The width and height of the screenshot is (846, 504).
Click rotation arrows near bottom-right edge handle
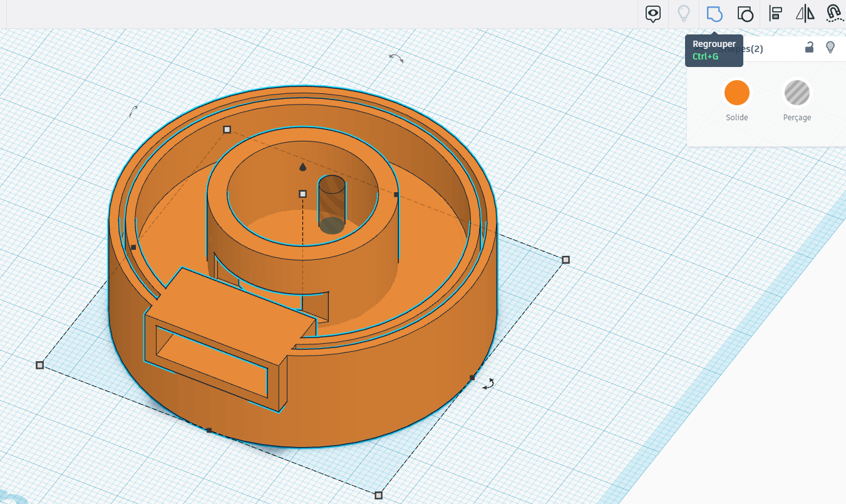pos(489,384)
